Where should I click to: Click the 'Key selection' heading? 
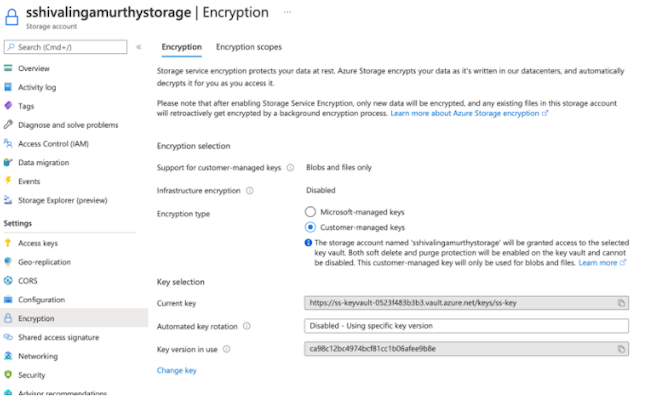point(181,282)
